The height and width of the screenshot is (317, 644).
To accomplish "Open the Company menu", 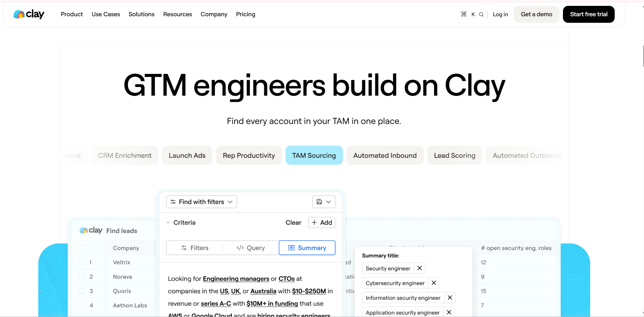I will tap(214, 14).
